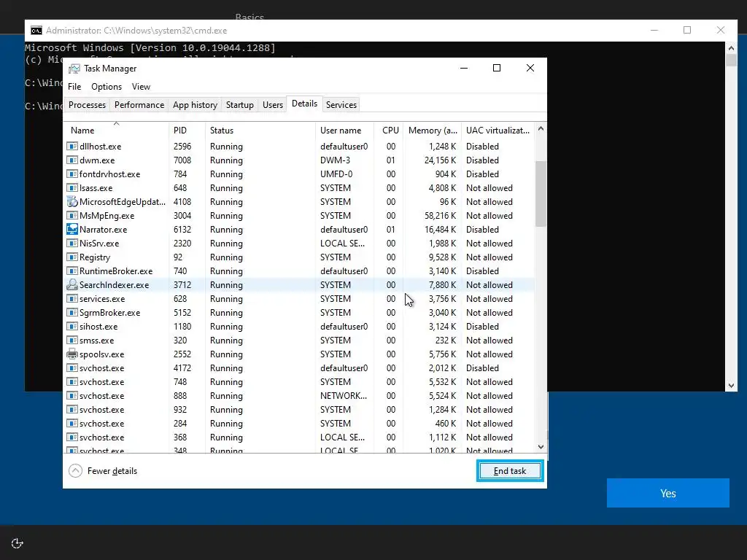The image size is (747, 560).
Task: Sort by the UAC virtualization column header
Action: pos(498,130)
